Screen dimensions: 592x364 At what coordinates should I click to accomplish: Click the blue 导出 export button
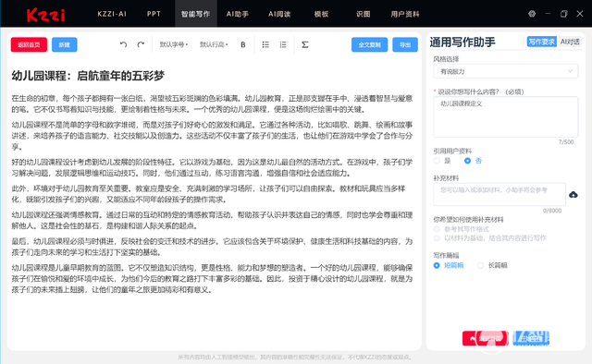(405, 44)
